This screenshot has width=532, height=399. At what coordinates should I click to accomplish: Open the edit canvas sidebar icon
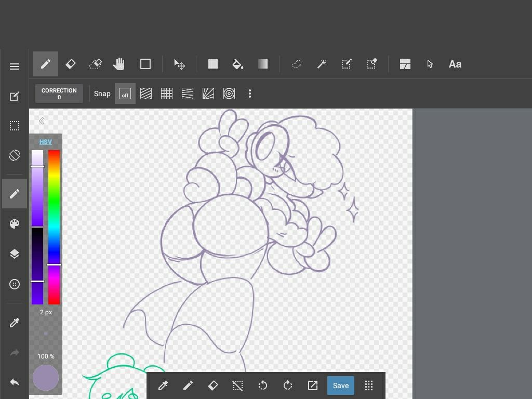tap(14, 96)
